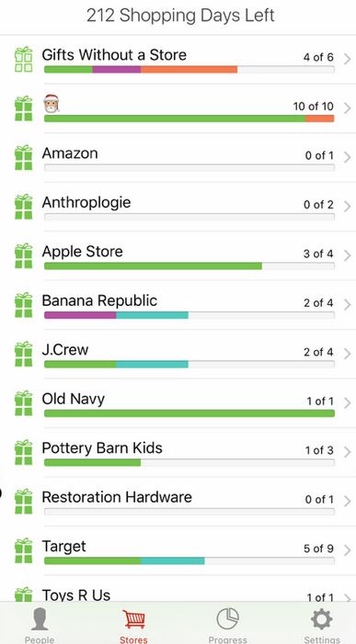Tap the gift icon beside Apple Store

[x=23, y=255]
